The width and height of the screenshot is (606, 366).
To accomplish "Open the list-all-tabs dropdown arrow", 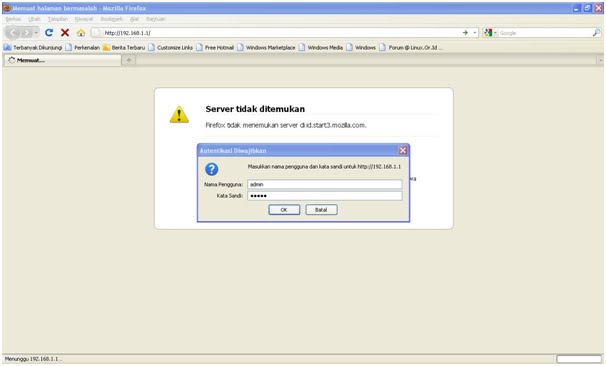I will [x=600, y=60].
